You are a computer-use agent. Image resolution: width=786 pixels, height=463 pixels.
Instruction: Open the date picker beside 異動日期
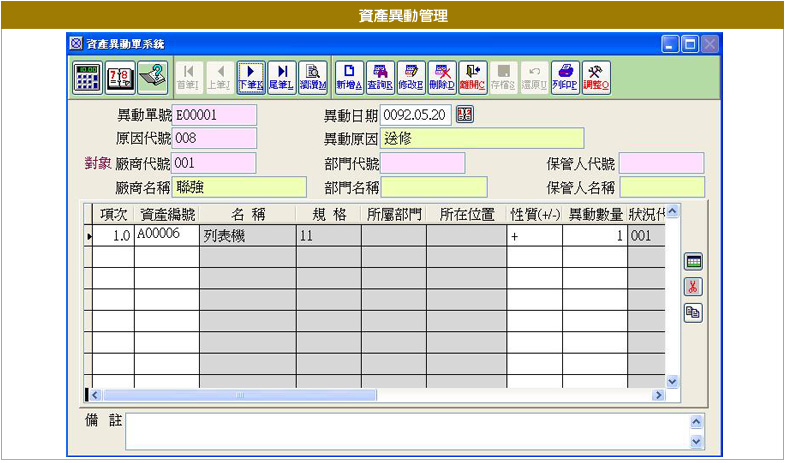pos(464,114)
